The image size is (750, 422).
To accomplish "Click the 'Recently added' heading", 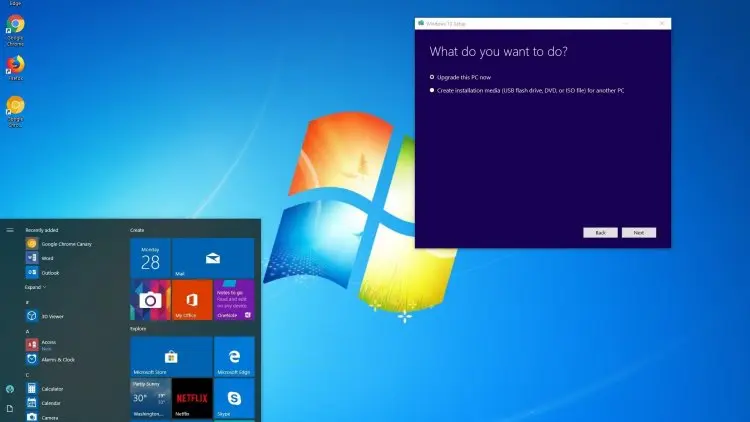I will [42, 230].
